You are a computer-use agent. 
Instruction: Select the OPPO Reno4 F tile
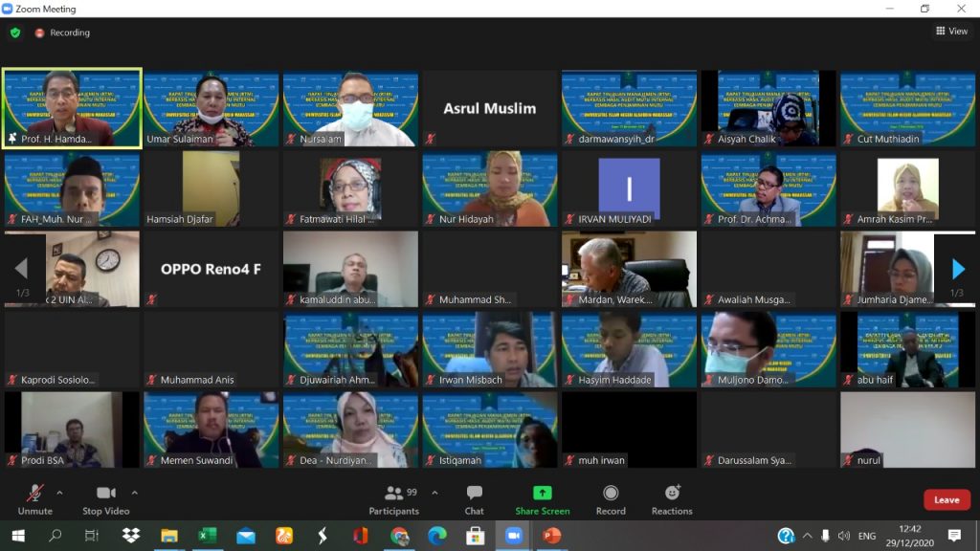(x=212, y=269)
